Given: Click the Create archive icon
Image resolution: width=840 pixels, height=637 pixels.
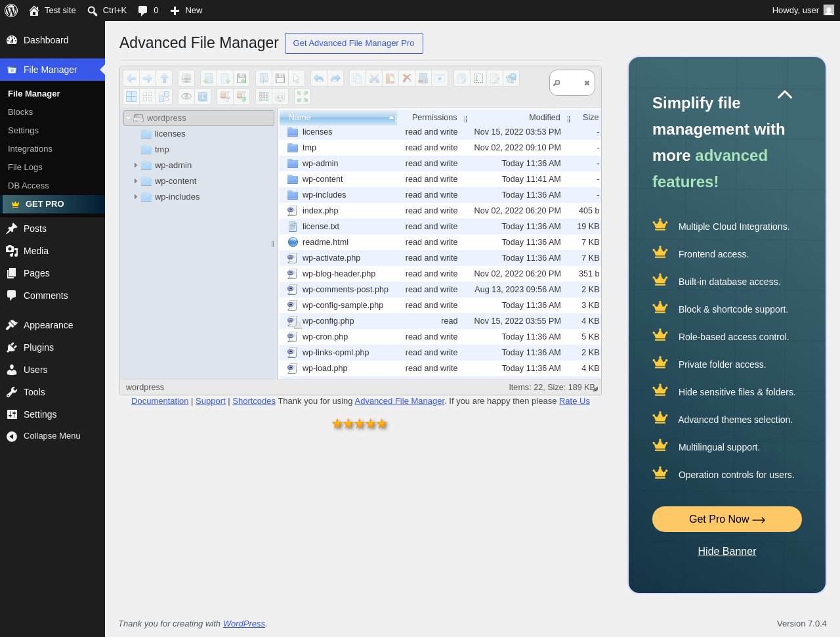Looking at the screenshot, I should [x=241, y=97].
